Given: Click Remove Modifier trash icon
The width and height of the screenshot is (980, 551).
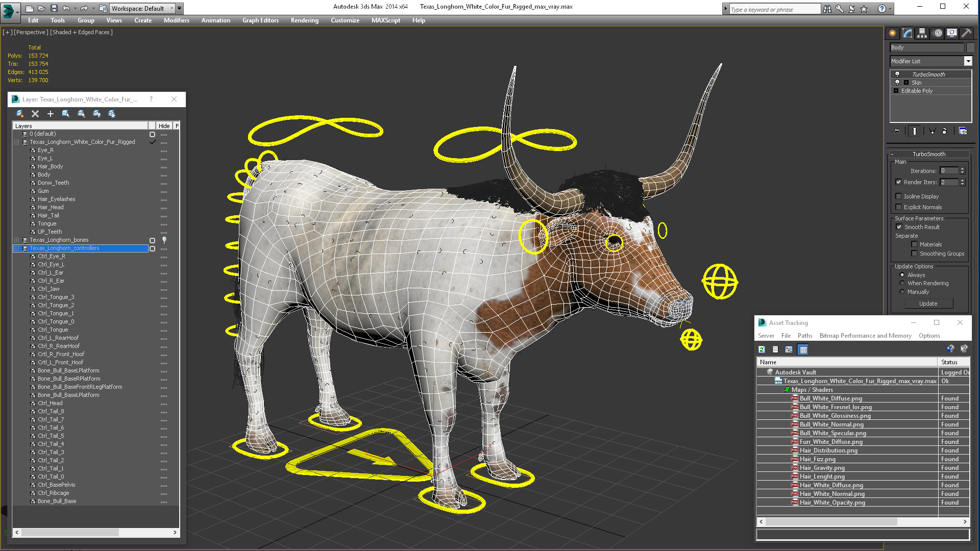Looking at the screenshot, I should (x=944, y=131).
